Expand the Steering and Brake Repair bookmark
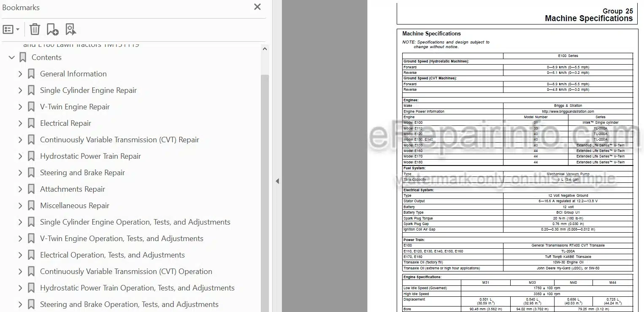 click(x=20, y=173)
